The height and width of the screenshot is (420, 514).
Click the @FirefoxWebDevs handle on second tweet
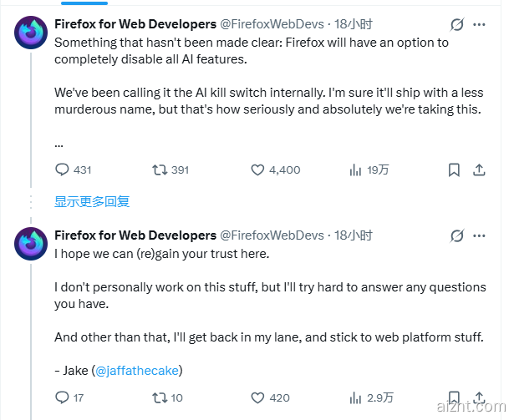tap(272, 235)
